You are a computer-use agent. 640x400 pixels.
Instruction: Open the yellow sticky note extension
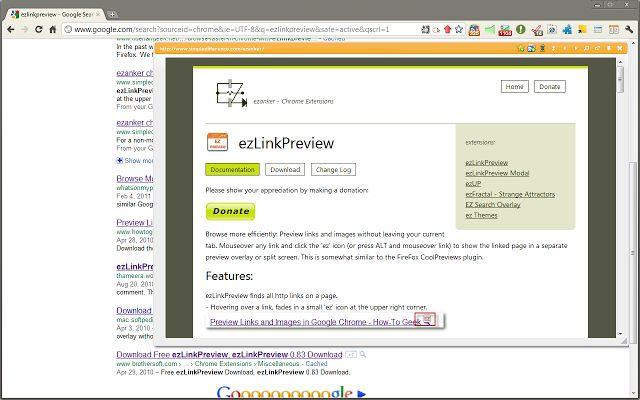click(x=582, y=29)
